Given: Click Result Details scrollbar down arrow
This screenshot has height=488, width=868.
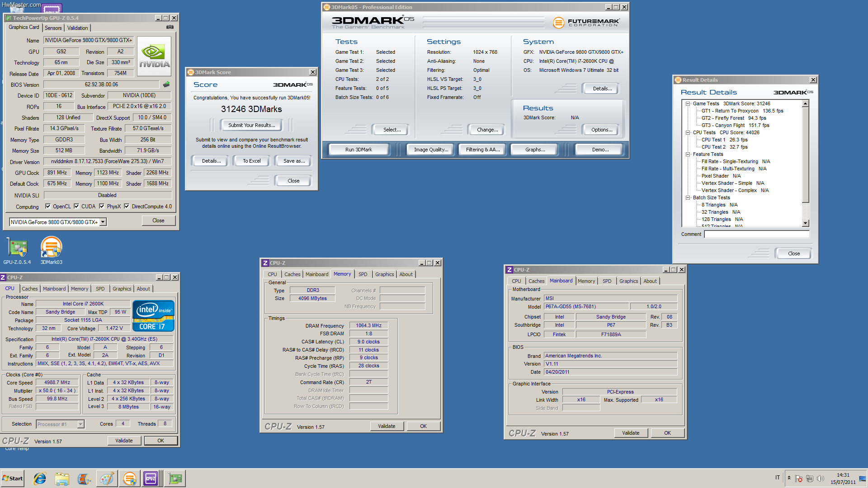Looking at the screenshot, I should [x=806, y=223].
